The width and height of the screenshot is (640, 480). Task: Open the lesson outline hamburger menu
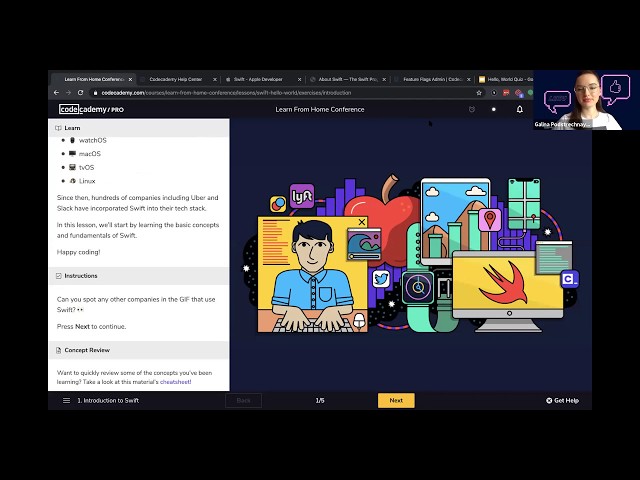click(x=67, y=400)
